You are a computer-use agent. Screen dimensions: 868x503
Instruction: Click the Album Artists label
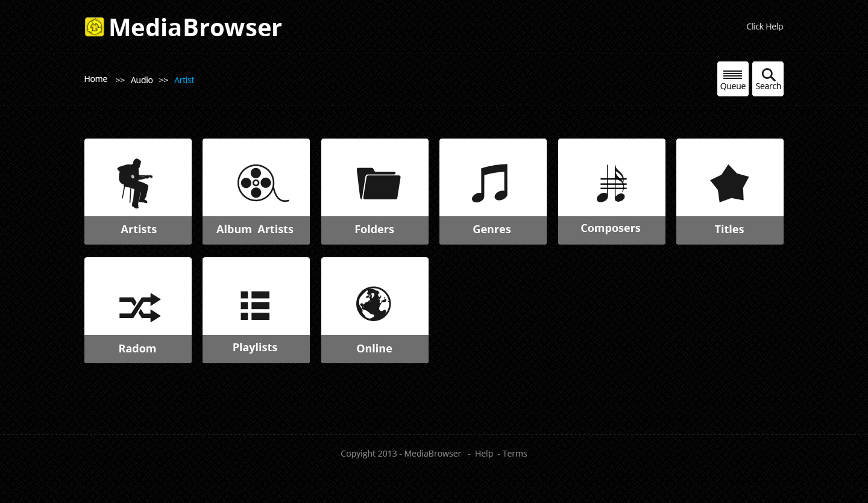click(x=255, y=230)
